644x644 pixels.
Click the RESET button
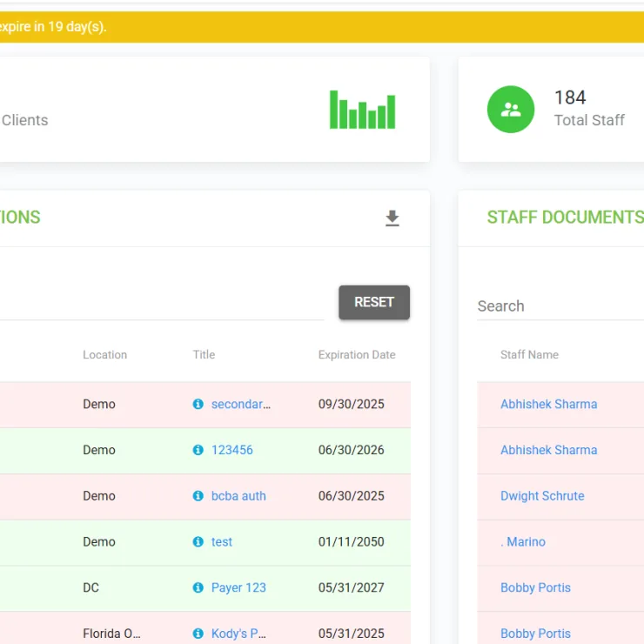click(374, 302)
